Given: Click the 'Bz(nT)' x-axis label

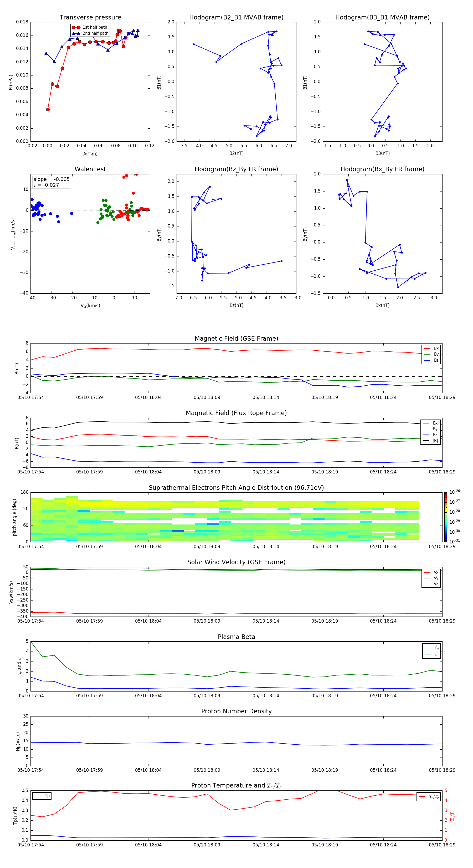Looking at the screenshot, I should pos(236,305).
